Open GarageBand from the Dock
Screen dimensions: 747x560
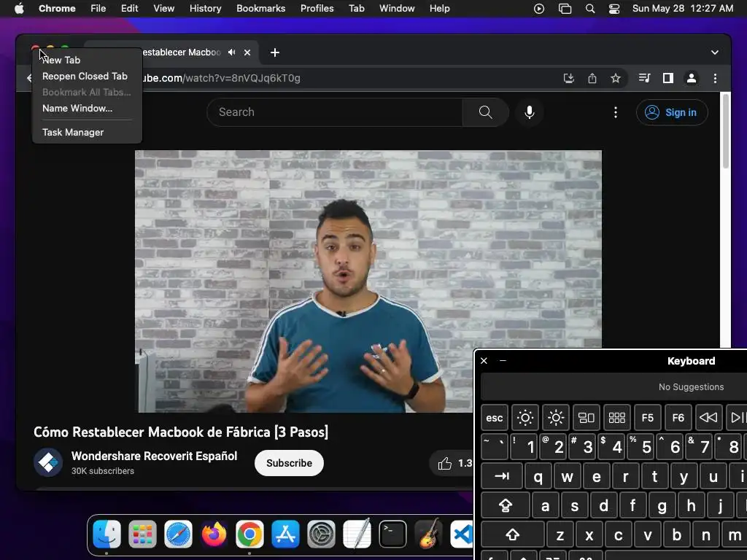(428, 534)
